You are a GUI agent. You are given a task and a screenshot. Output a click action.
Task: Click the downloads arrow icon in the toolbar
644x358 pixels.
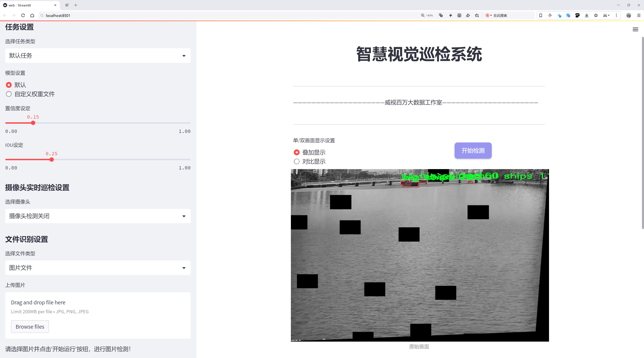(587, 16)
